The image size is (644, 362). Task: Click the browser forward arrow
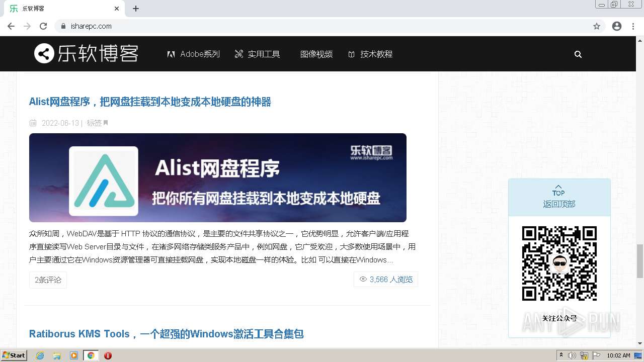pyautogui.click(x=27, y=26)
